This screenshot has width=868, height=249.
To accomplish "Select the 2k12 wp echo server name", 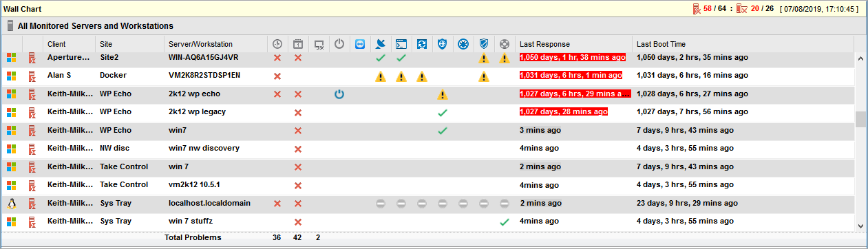I will (x=194, y=94).
